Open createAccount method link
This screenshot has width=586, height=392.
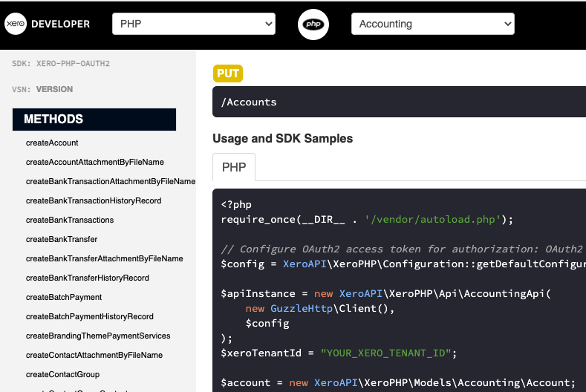(52, 143)
